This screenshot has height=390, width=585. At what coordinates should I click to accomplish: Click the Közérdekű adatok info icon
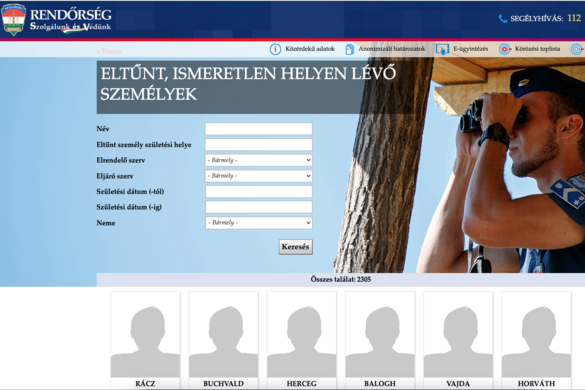(275, 49)
